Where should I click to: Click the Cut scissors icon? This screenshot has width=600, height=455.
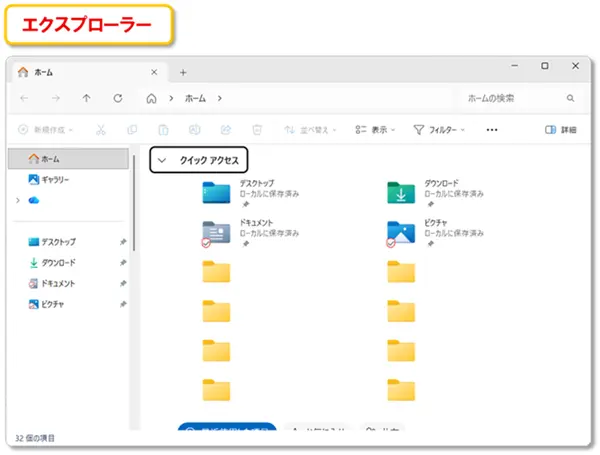[101, 130]
